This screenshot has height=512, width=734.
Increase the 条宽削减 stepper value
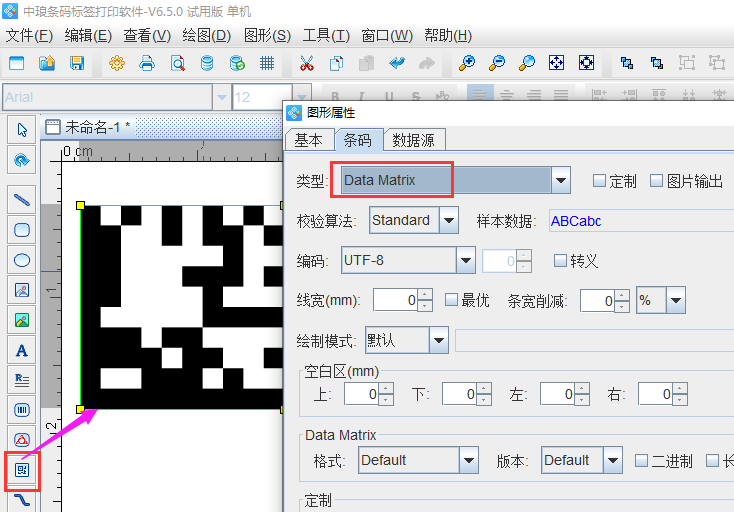(x=622, y=295)
